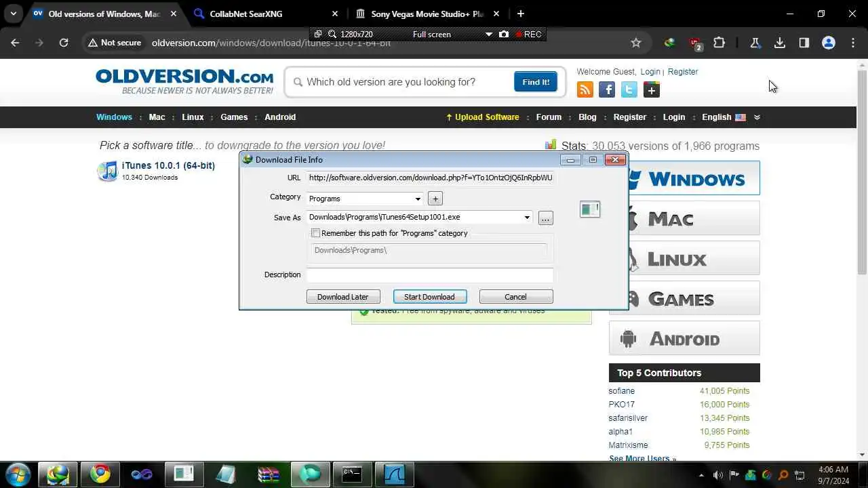
Task: Open the English language selector
Action: click(731, 117)
